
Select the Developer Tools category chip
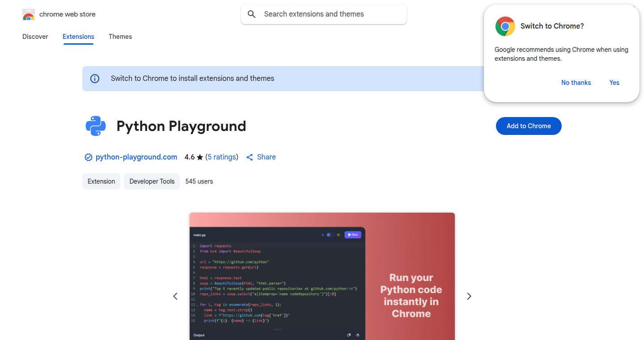(x=152, y=181)
